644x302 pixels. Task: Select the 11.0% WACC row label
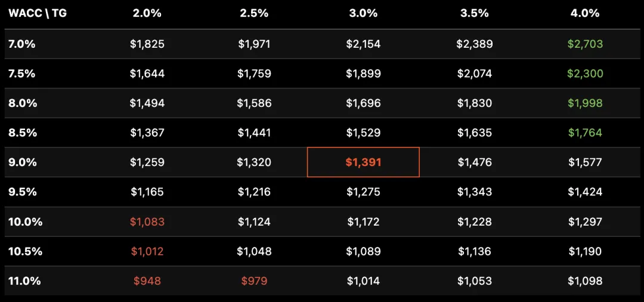point(24,281)
